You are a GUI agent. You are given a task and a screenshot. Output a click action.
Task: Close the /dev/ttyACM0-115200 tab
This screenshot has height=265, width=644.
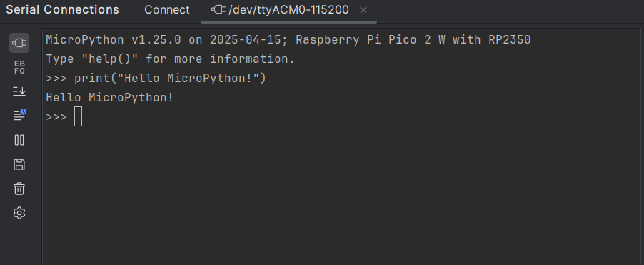pos(363,10)
